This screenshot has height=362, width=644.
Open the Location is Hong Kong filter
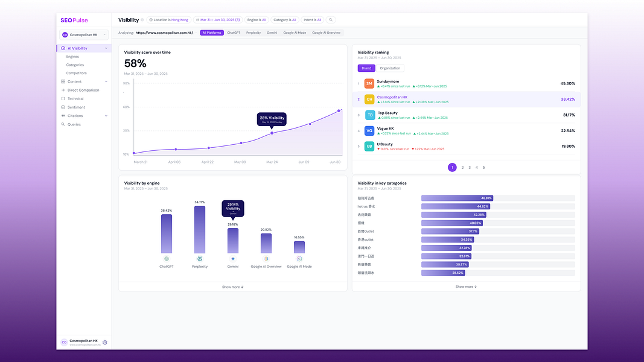pyautogui.click(x=169, y=20)
